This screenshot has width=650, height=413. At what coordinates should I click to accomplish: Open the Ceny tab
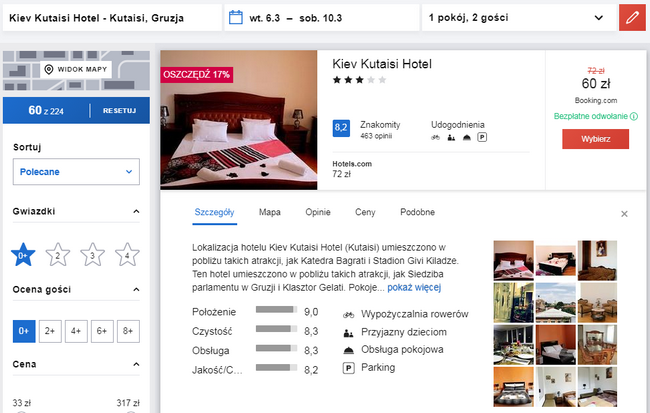[x=365, y=212]
